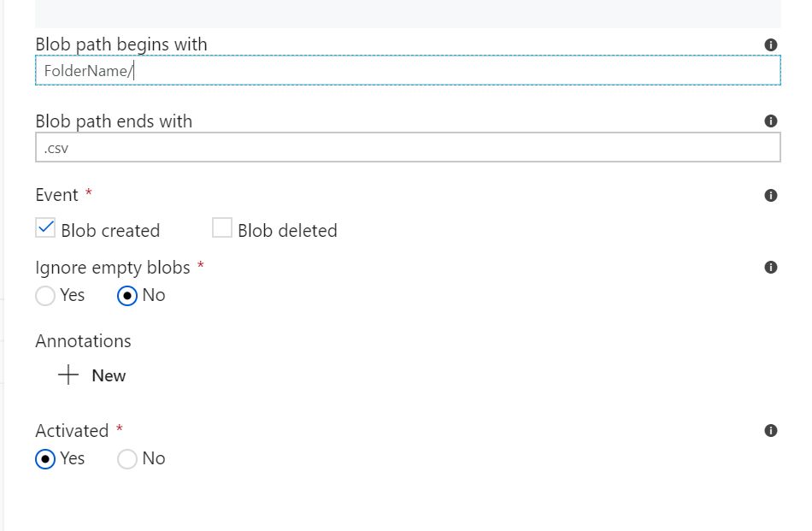812x531 pixels.
Task: Uncheck the Blob created checkbox
Action: pyautogui.click(x=45, y=228)
